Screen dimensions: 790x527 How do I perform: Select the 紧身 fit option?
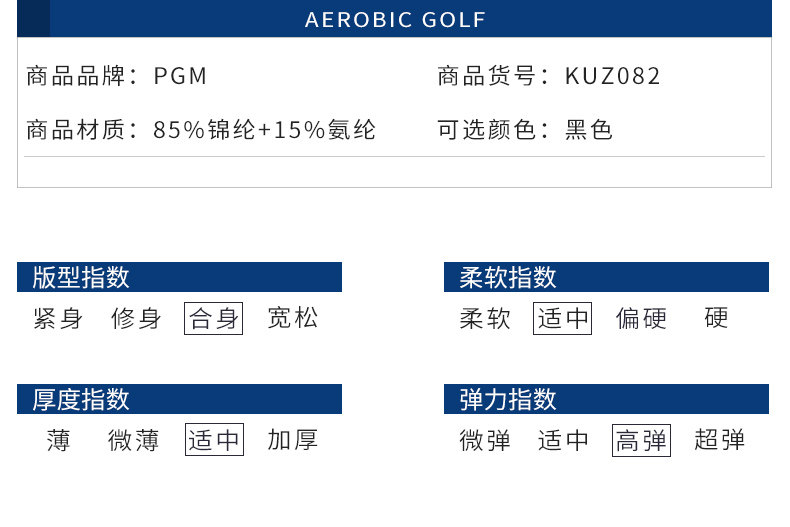(58, 319)
